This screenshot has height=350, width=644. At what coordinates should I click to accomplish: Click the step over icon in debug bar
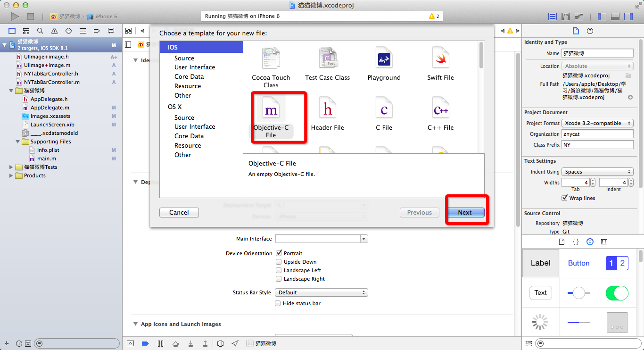[x=175, y=343]
